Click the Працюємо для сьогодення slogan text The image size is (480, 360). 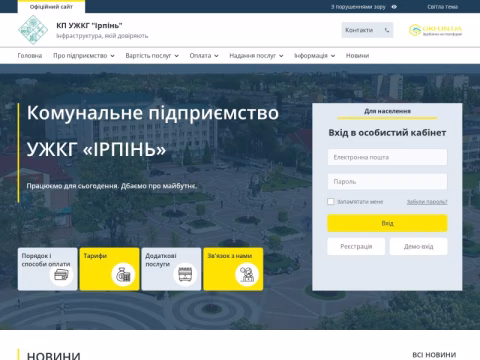[x=112, y=186]
